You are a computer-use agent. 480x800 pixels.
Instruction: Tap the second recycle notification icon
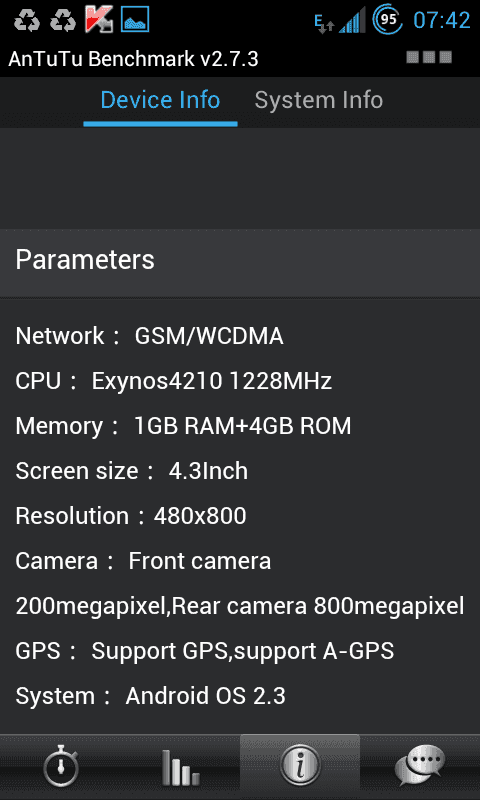click(63, 20)
